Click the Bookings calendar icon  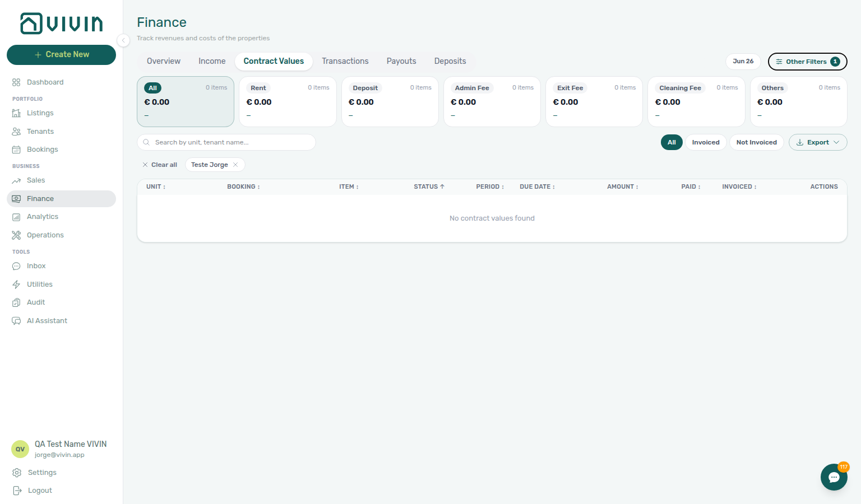click(16, 150)
